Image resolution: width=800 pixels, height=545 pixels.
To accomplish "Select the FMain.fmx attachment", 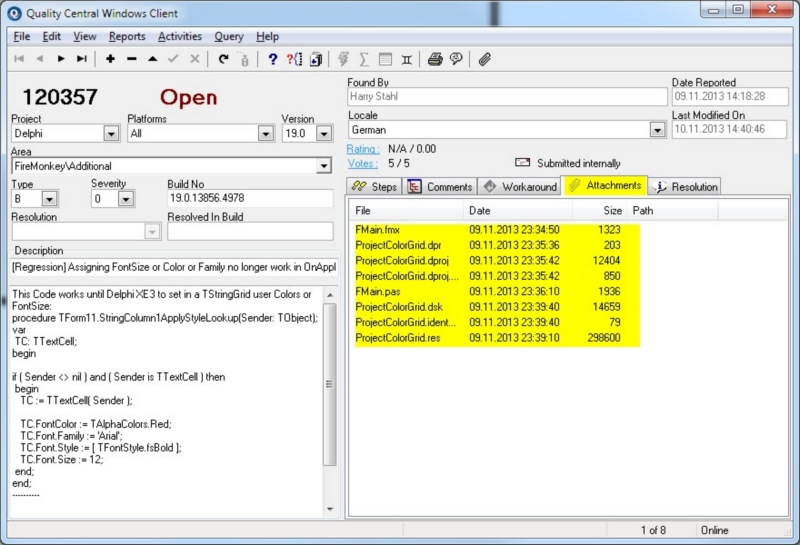I will pos(377,230).
